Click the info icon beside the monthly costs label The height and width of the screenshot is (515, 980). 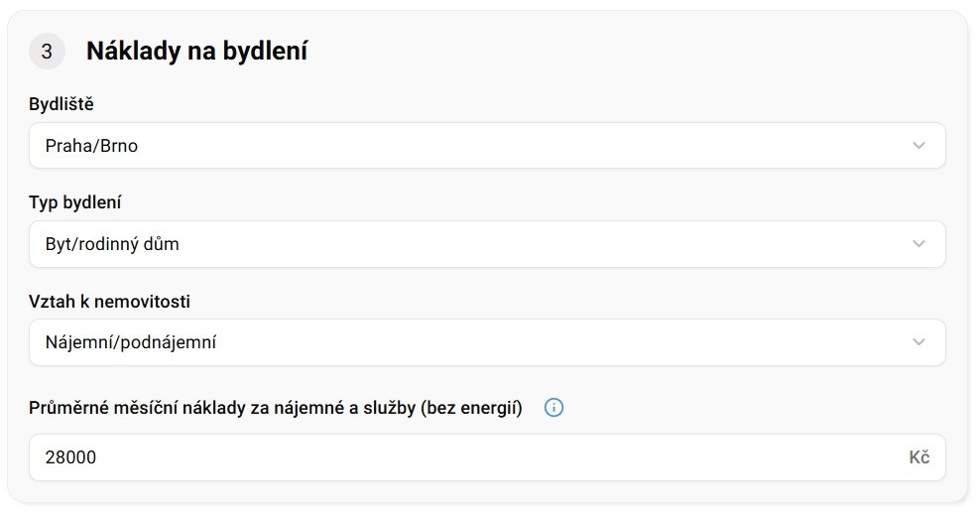click(x=554, y=408)
